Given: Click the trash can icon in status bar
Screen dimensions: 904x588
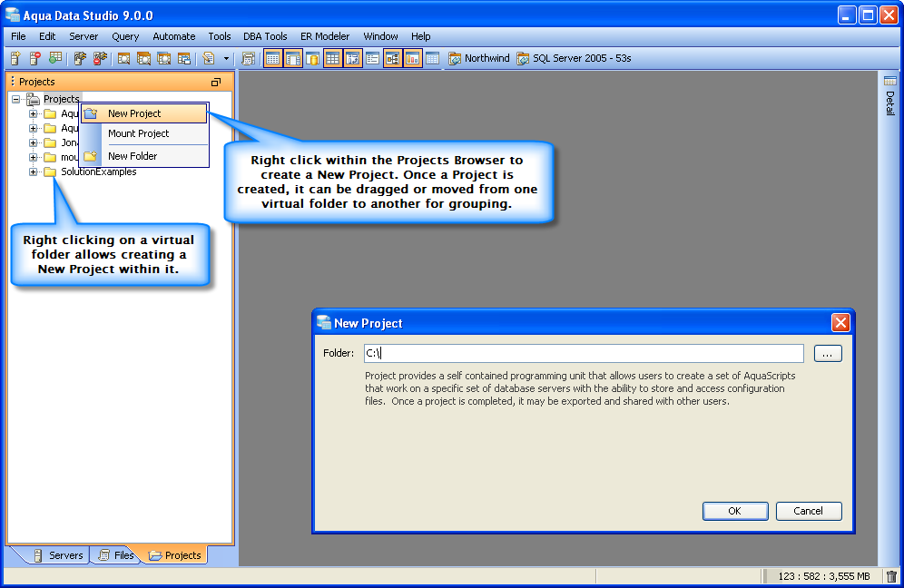Looking at the screenshot, I should [891, 576].
